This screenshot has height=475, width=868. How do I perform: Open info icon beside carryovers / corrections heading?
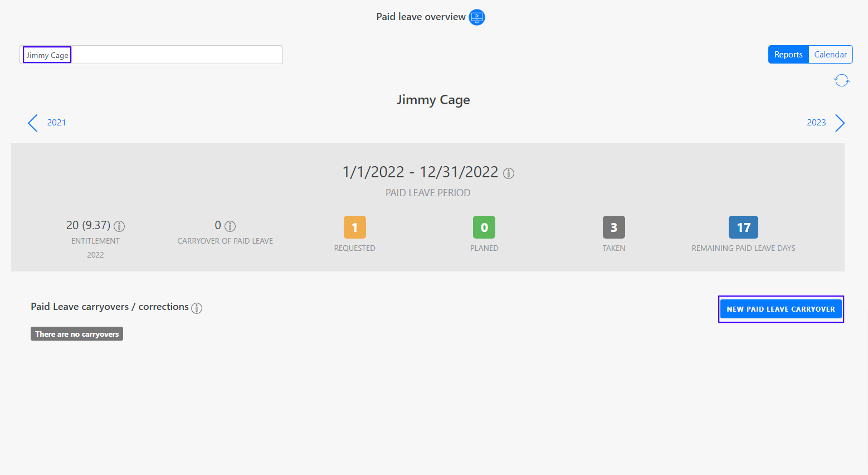coord(197,308)
